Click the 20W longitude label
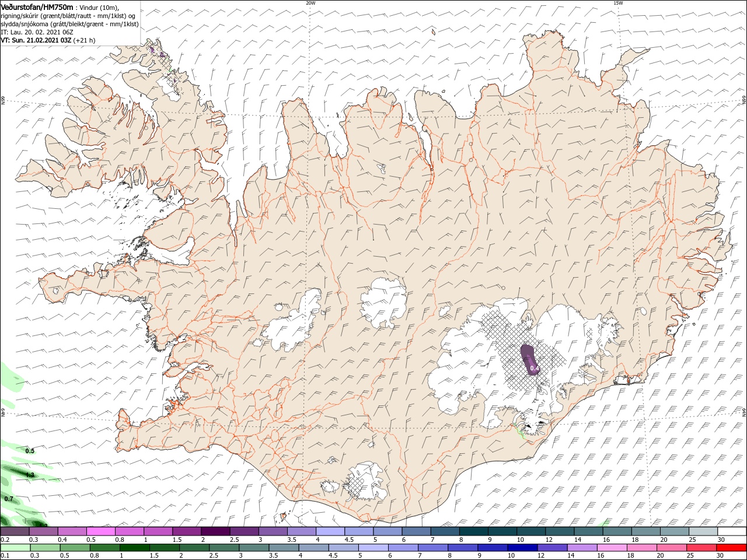 pos(310,3)
